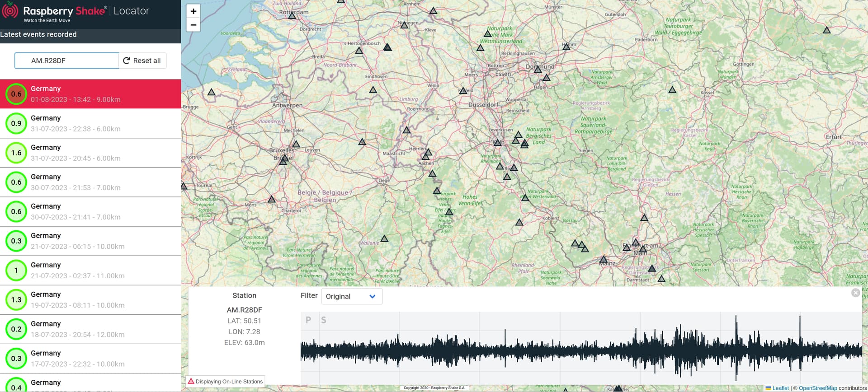
Task: Open the Filter dropdown showing Original
Action: [352, 296]
